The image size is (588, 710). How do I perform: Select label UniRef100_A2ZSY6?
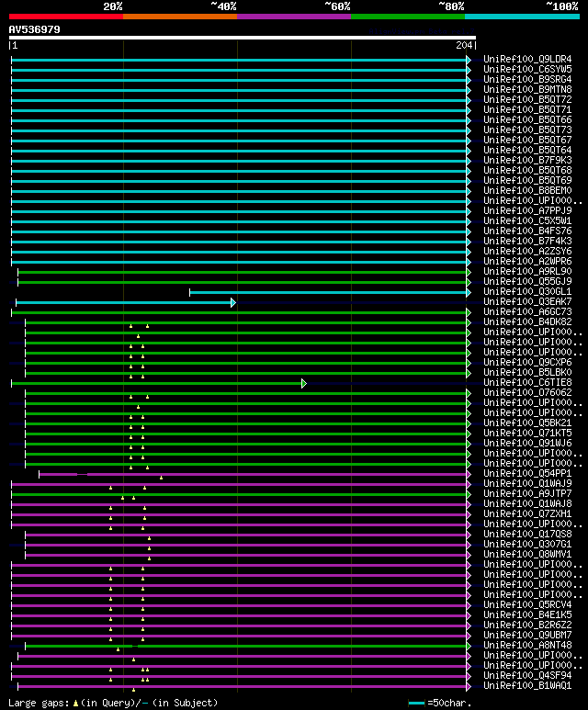pos(527,252)
